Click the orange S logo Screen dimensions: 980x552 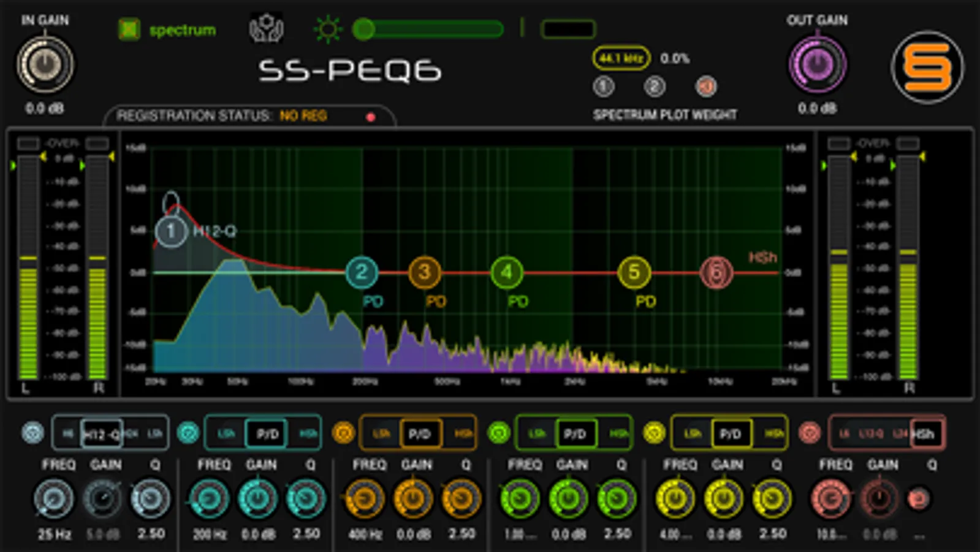(927, 67)
